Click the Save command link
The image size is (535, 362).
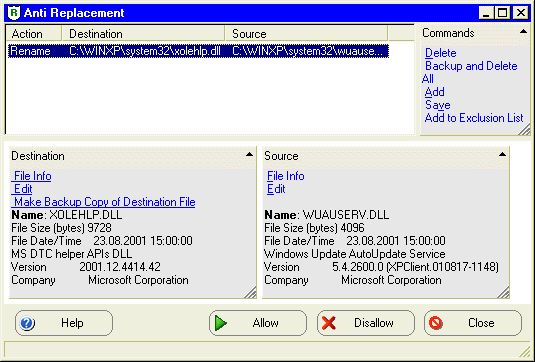(437, 105)
